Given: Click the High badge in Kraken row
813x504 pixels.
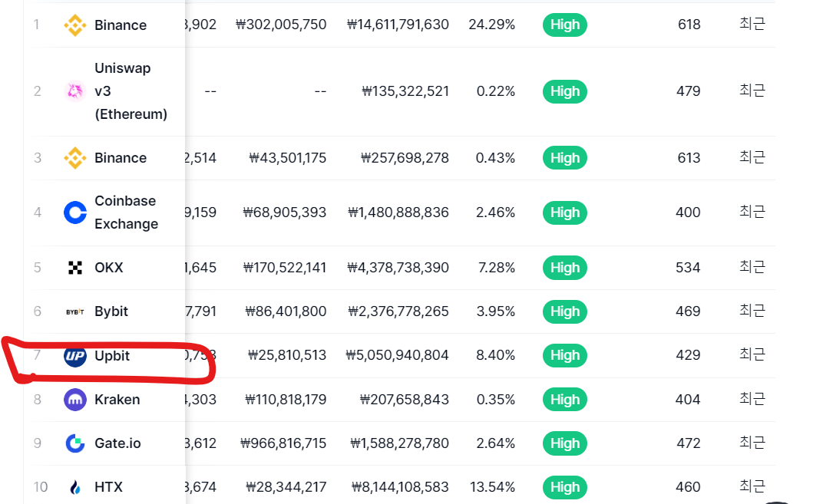Looking at the screenshot, I should point(564,400).
